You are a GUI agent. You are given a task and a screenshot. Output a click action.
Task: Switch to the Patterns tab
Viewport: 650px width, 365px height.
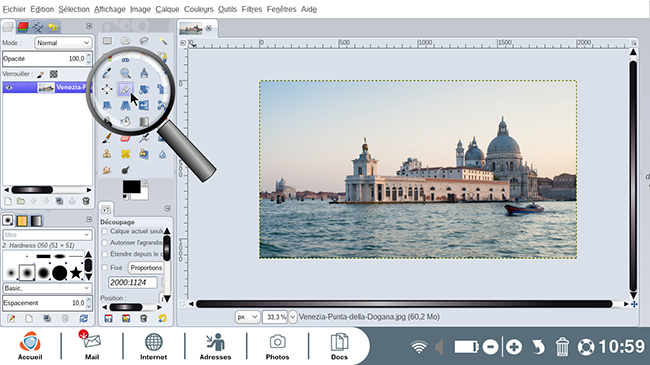pyautogui.click(x=22, y=220)
